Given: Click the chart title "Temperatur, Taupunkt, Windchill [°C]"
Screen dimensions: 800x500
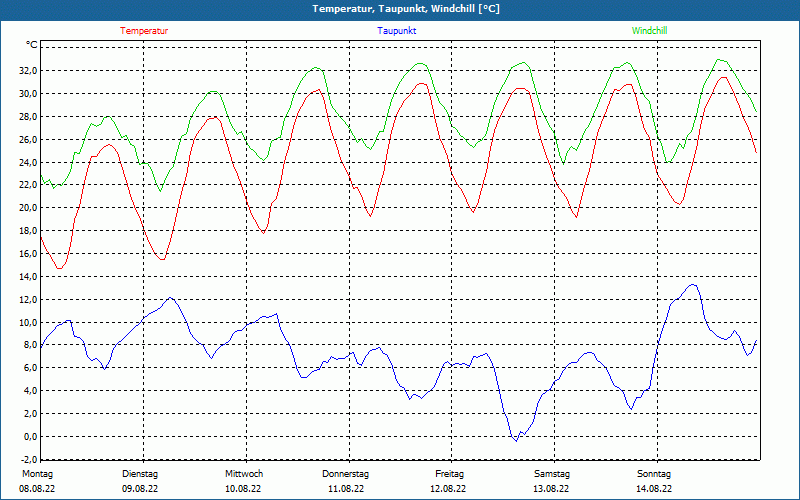Looking at the screenshot, I should [x=406, y=9].
